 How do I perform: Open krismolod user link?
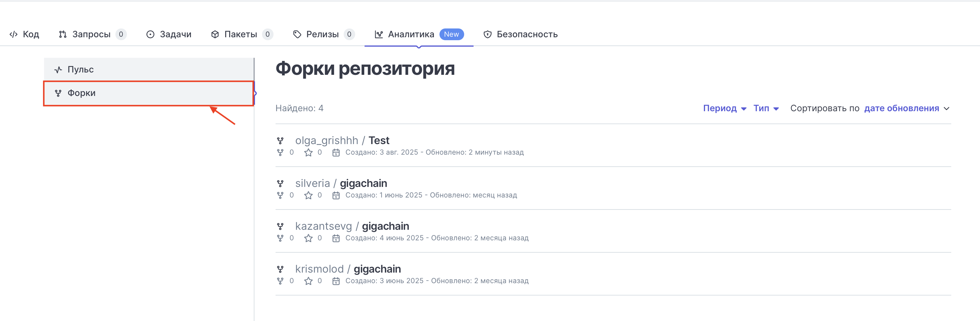pos(319,269)
